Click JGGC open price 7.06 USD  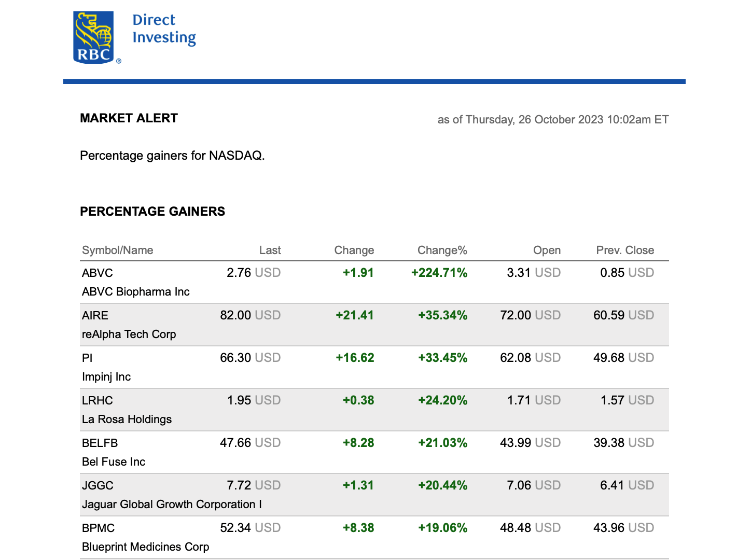pyautogui.click(x=534, y=485)
